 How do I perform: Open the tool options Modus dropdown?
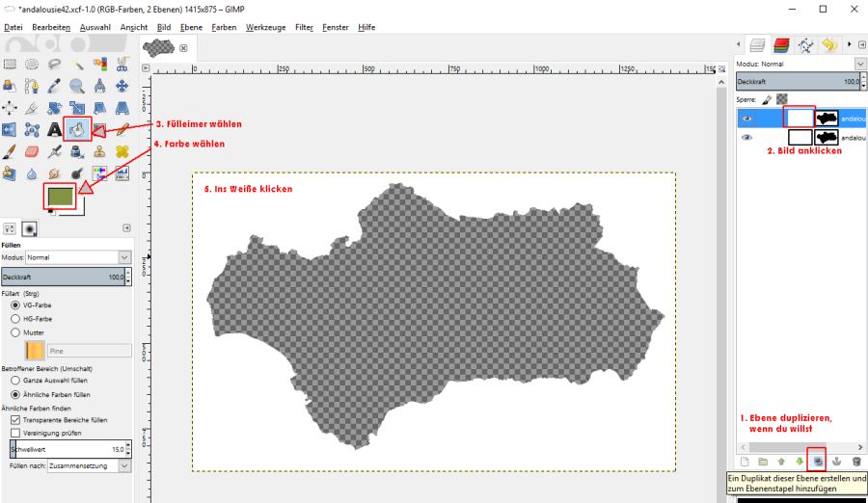click(x=78, y=257)
